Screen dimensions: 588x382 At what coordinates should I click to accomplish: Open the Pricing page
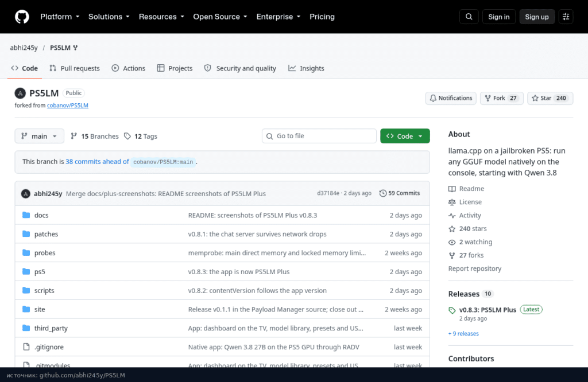(322, 17)
